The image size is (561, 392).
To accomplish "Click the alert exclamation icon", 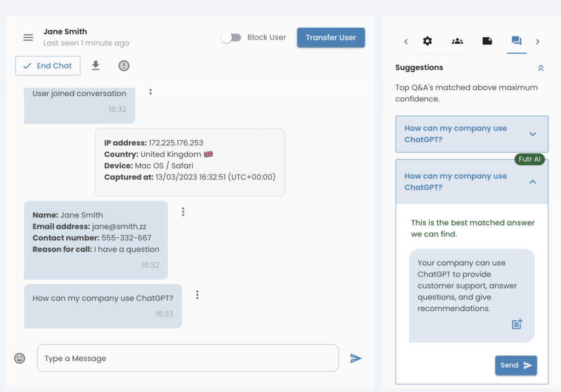I will pos(124,66).
